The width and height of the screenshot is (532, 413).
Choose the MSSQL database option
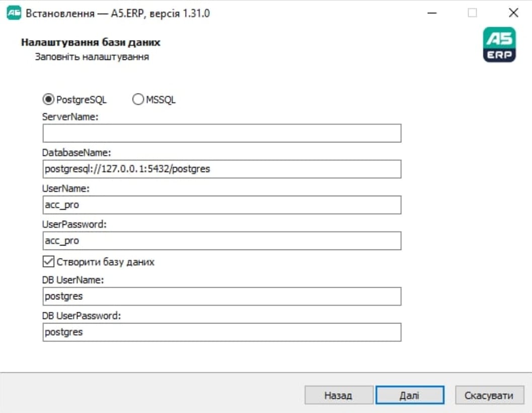138,100
